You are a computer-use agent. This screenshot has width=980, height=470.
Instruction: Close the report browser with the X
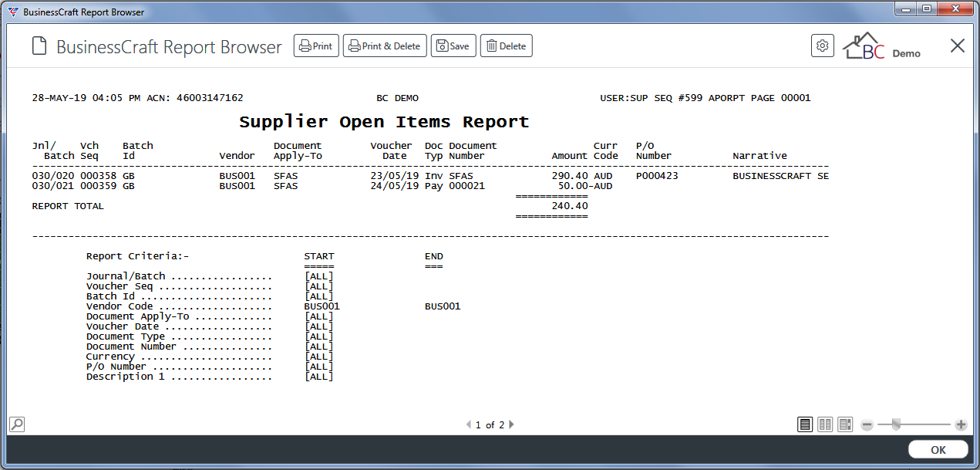(957, 46)
